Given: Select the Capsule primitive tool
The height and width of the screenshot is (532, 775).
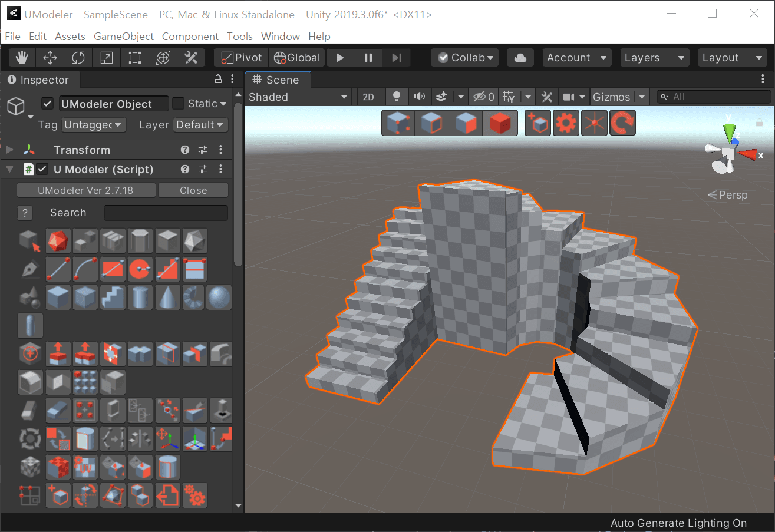Looking at the screenshot, I should (x=31, y=326).
